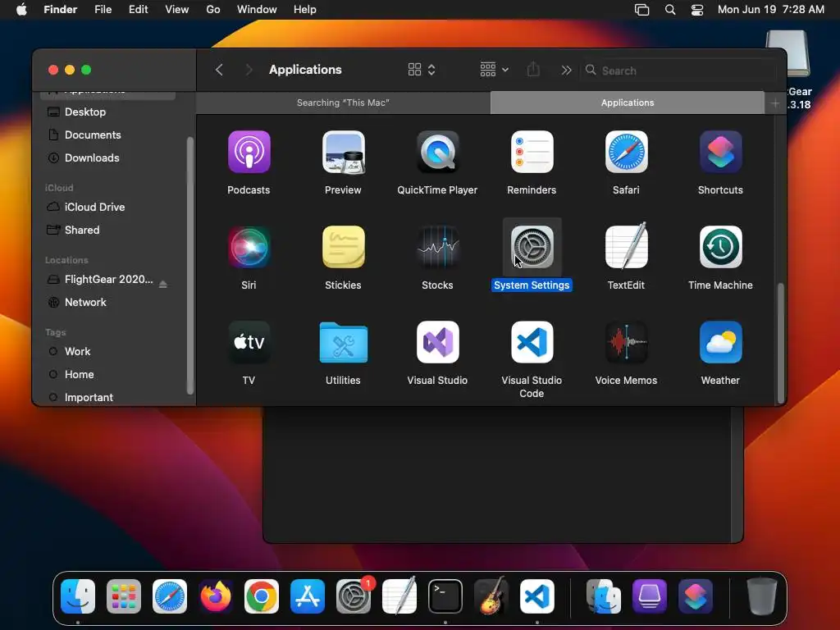Screen dimensions: 840x630
Task: Open Stage Manager icon in menu bar
Action: pos(641,10)
